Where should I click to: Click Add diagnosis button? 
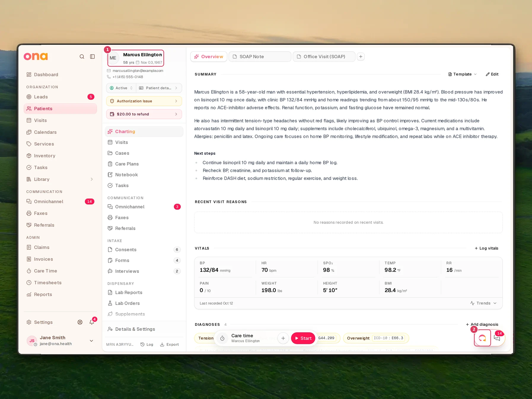point(482,325)
